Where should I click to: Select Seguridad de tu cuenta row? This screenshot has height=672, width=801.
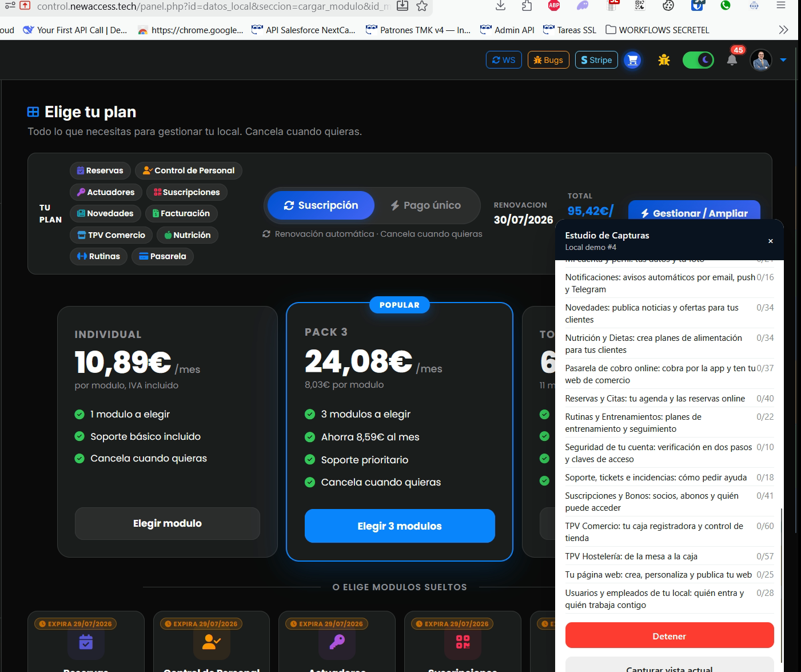tap(669, 453)
